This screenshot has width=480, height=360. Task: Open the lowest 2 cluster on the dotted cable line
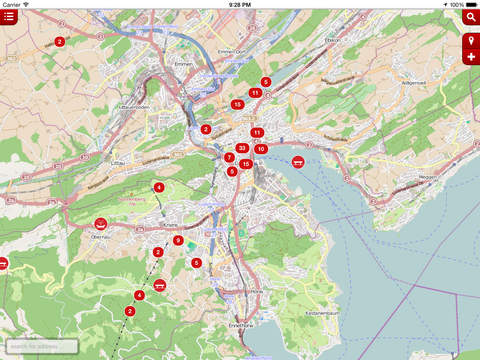point(130,311)
